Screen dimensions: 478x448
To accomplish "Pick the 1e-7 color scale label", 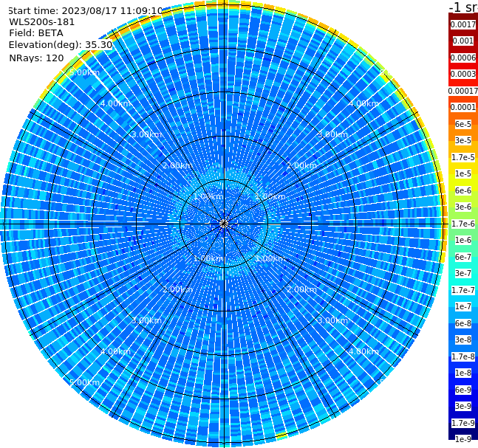I will tap(463, 306).
